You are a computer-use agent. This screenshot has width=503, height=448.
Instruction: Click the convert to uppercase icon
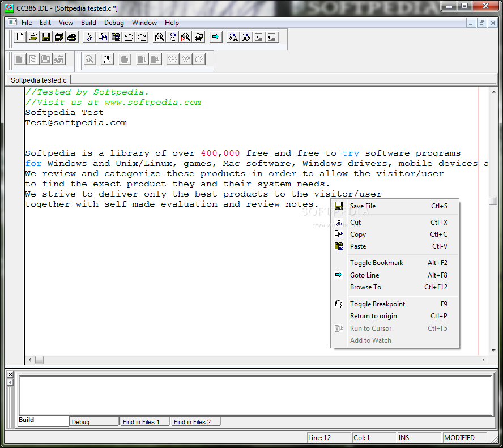coord(233,37)
